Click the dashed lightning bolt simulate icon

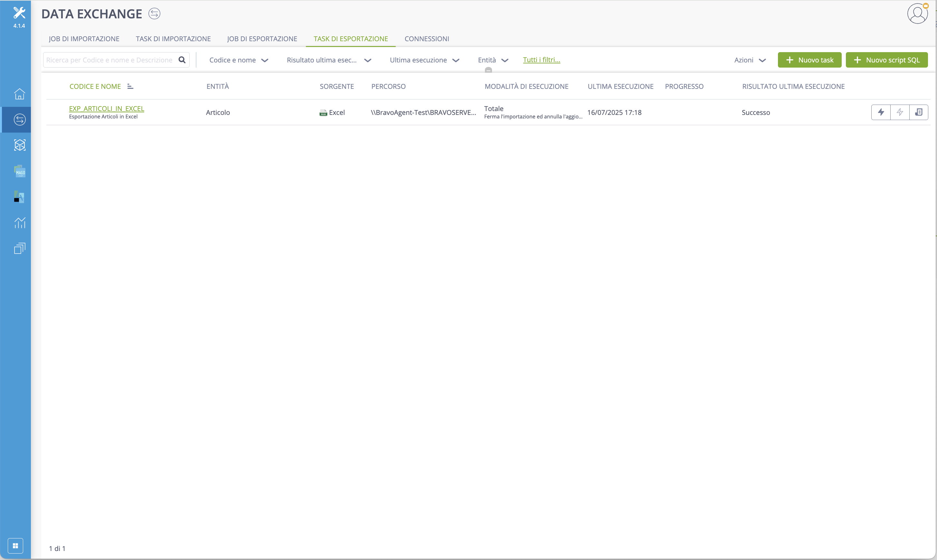tap(900, 112)
